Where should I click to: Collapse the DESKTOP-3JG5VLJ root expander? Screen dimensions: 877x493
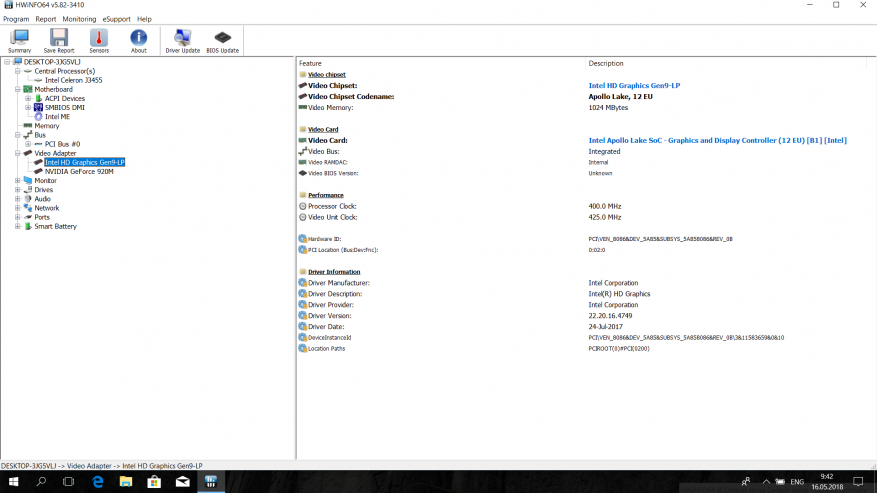click(x=7, y=62)
